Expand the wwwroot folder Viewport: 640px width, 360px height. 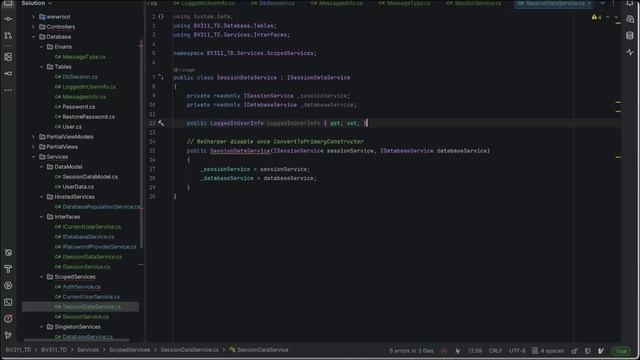point(33,17)
